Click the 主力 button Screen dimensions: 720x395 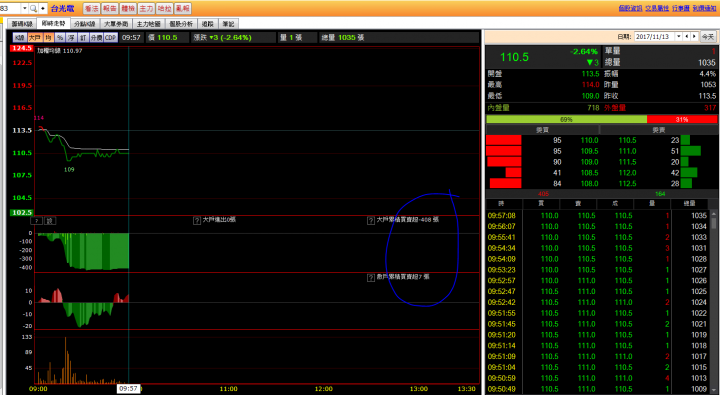(x=146, y=8)
